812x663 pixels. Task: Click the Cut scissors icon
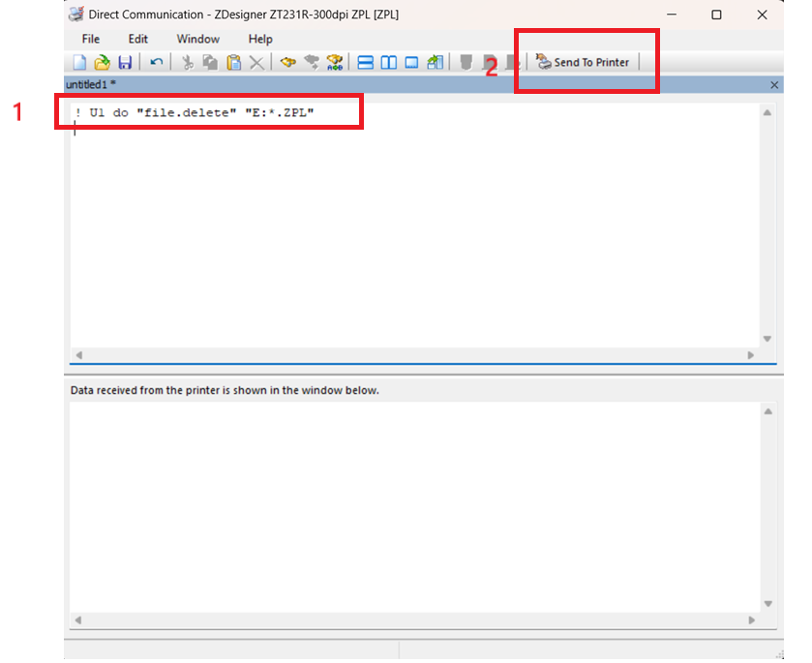point(189,62)
